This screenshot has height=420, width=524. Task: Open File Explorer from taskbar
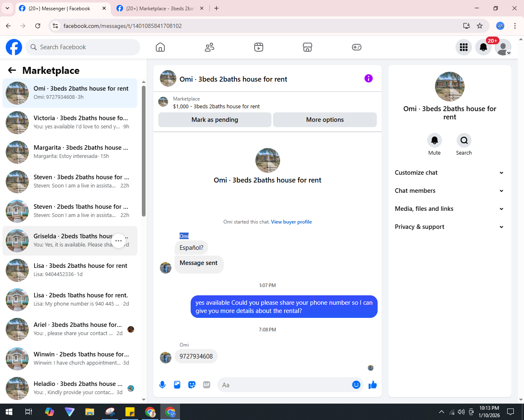point(89,412)
